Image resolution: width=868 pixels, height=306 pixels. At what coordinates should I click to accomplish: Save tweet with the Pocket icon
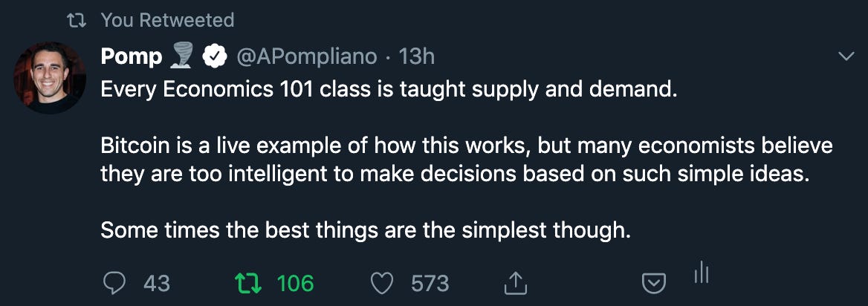click(x=652, y=284)
